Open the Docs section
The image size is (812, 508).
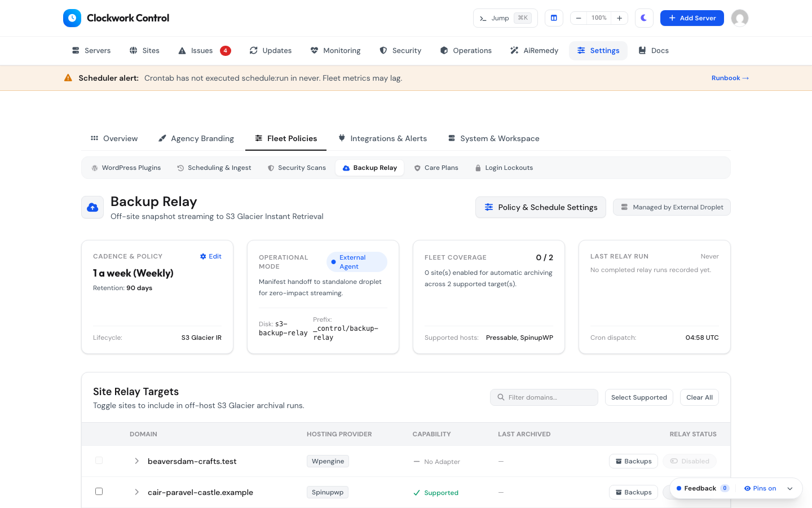click(654, 51)
